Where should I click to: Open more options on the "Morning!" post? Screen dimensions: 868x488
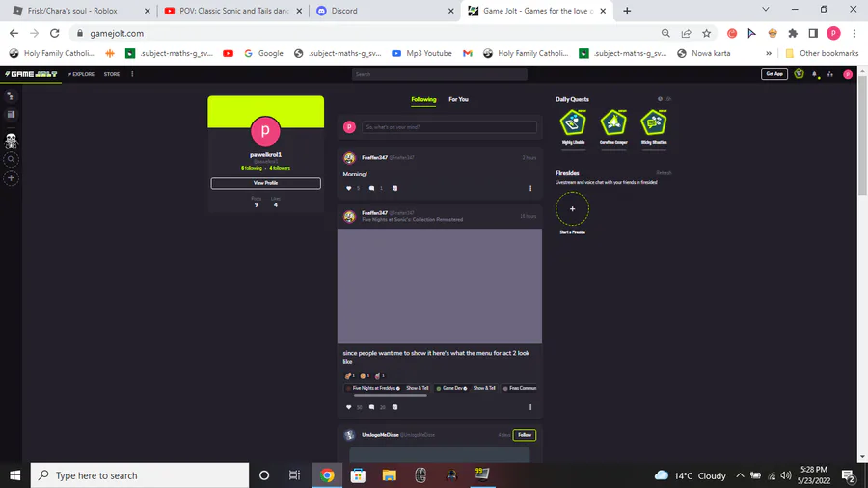530,189
